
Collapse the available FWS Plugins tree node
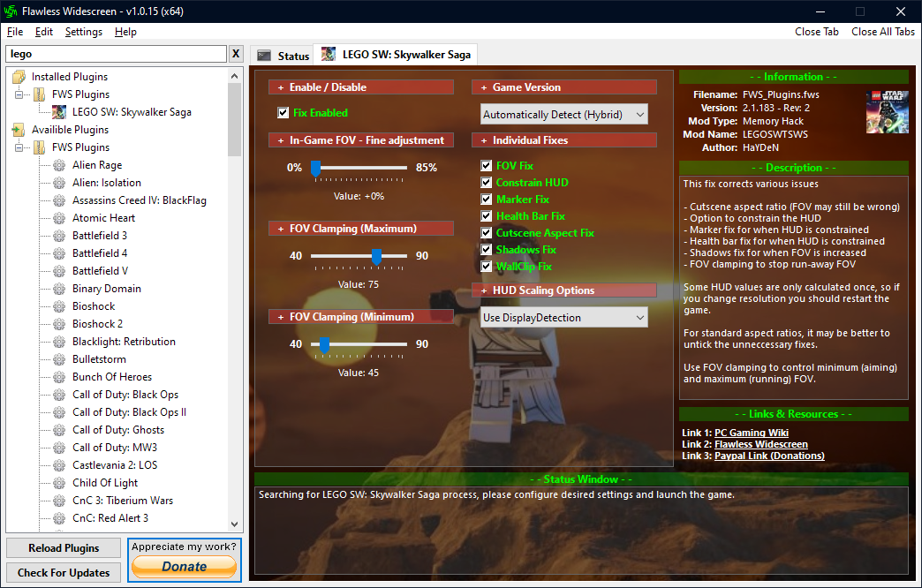coord(19,147)
